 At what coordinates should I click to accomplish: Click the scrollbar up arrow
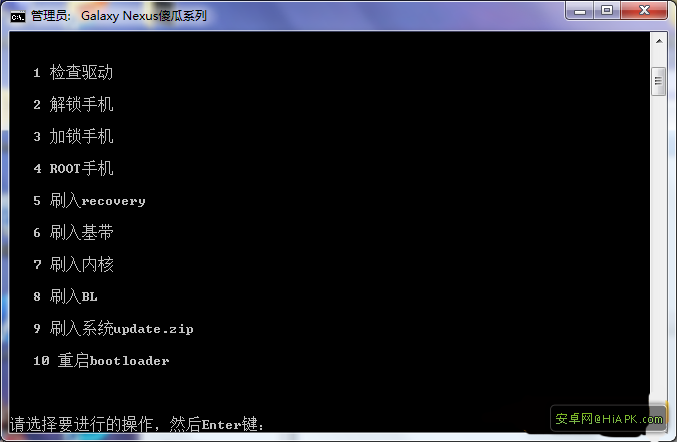tap(659, 41)
